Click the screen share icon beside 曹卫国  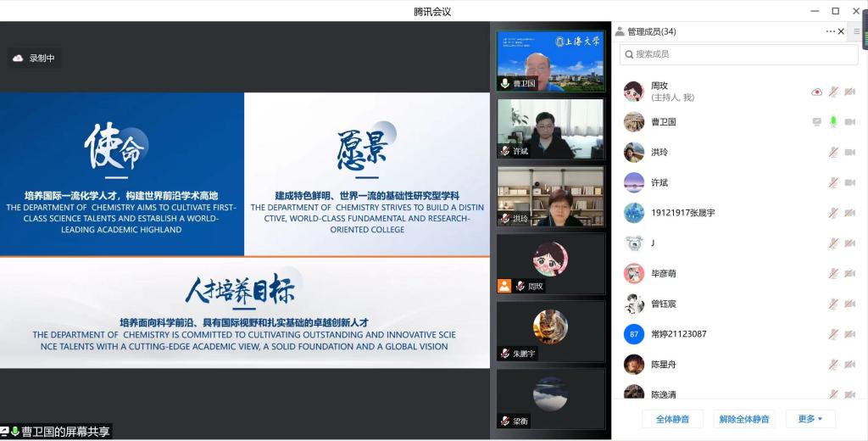[x=816, y=122]
